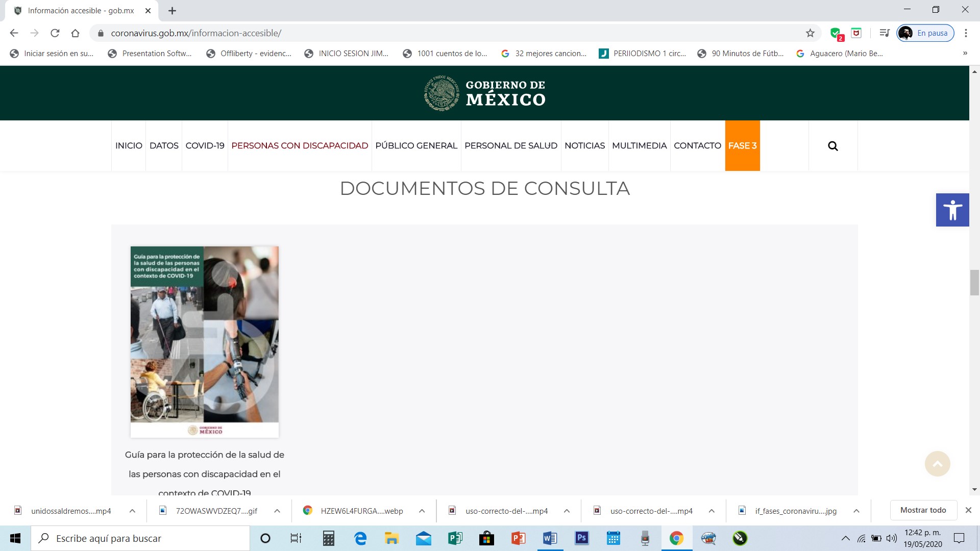
Task: Click the orange FASE 3 button
Action: click(742, 146)
